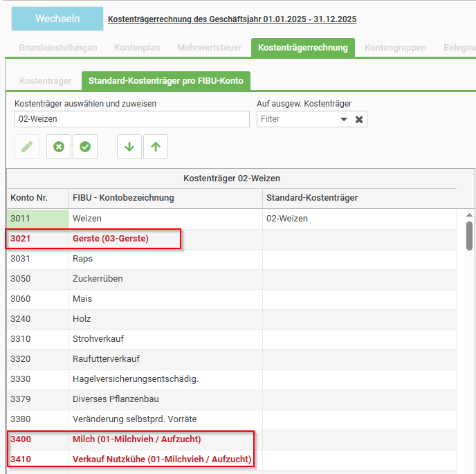
Task: Select the Hagelversicherungsentschädig. row
Action: [232, 379]
